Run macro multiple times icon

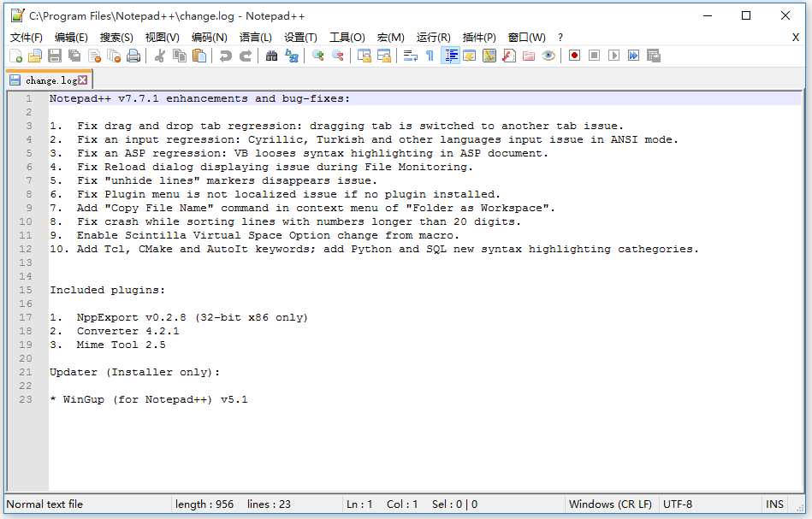[x=633, y=56]
